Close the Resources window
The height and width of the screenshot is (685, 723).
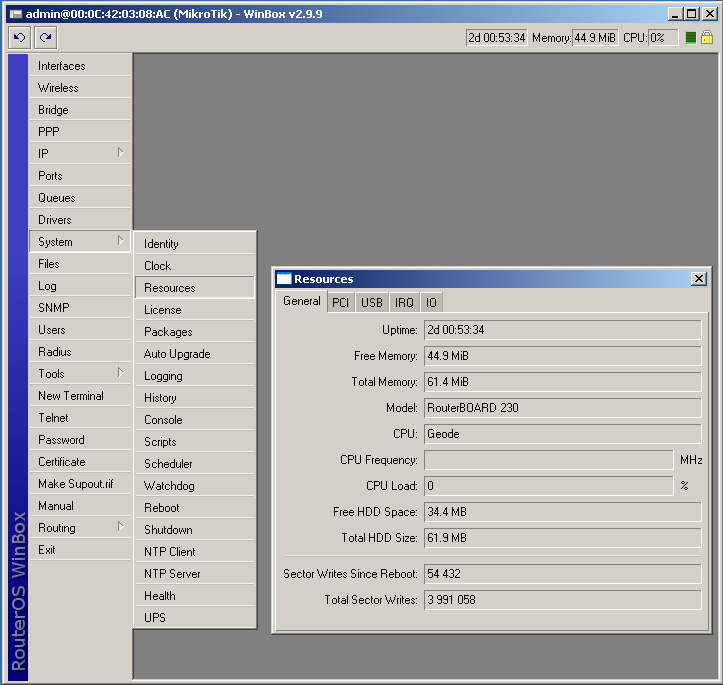(699, 278)
